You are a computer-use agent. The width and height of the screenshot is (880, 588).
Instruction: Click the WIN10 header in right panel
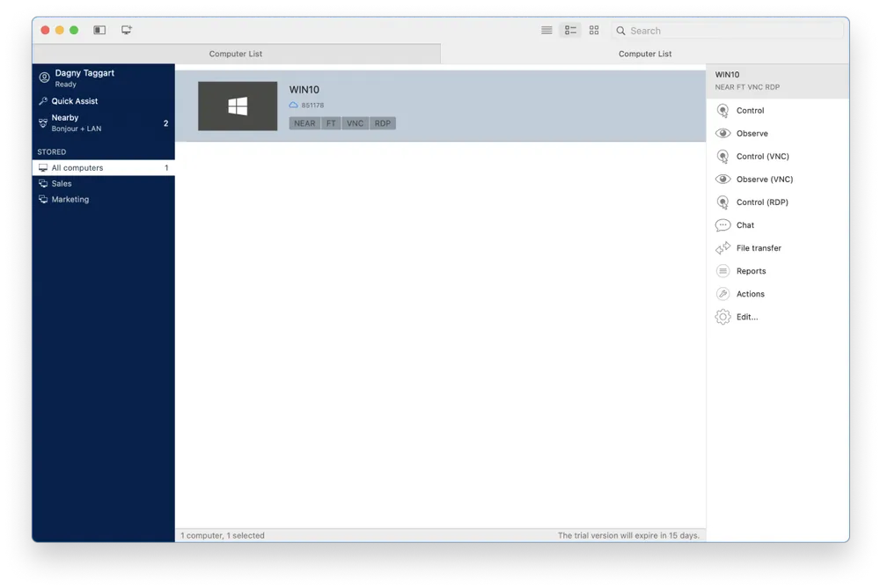pyautogui.click(x=777, y=81)
